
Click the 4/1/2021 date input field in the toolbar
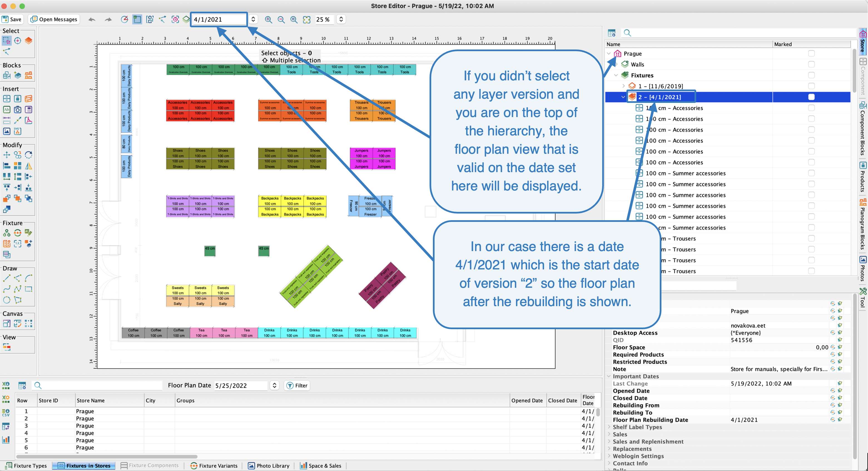[219, 19]
